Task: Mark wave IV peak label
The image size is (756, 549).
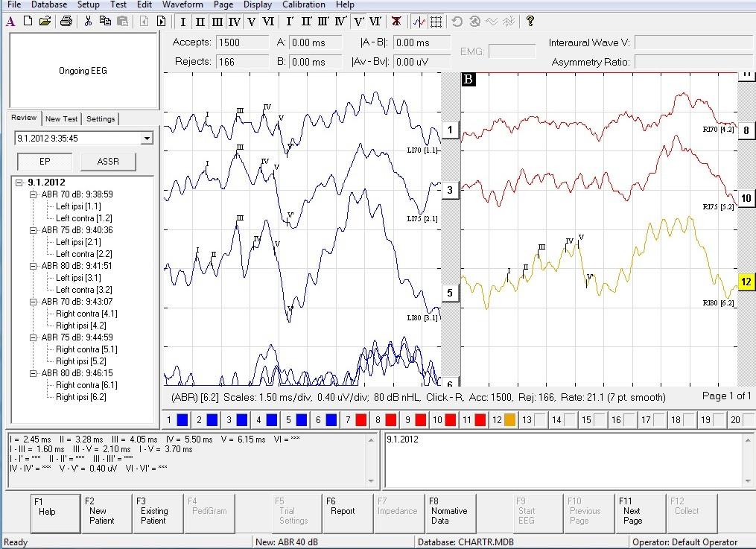Action: (235, 21)
